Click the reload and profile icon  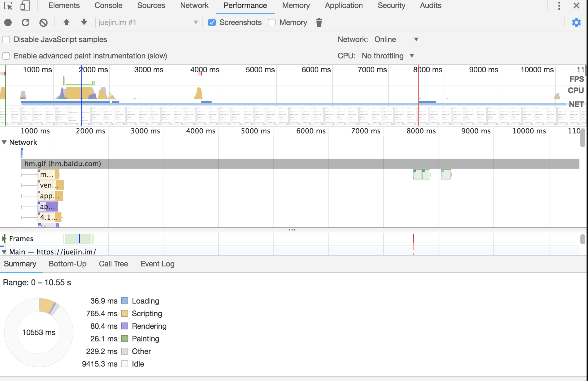25,22
